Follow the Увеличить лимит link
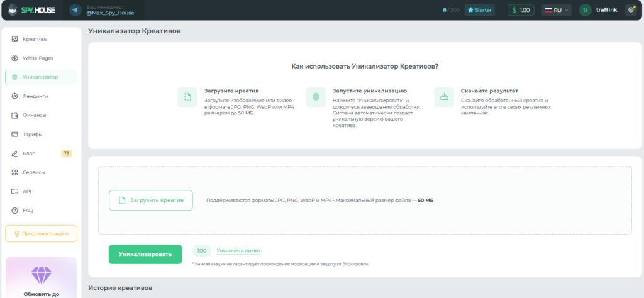Viewport: 644px width, 298px height. point(238,251)
